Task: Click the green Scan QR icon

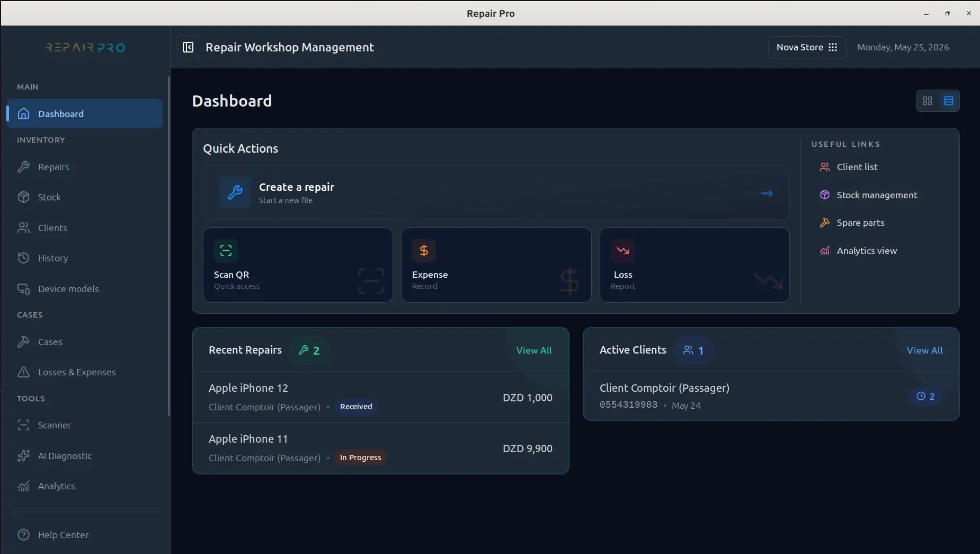Action: click(226, 250)
